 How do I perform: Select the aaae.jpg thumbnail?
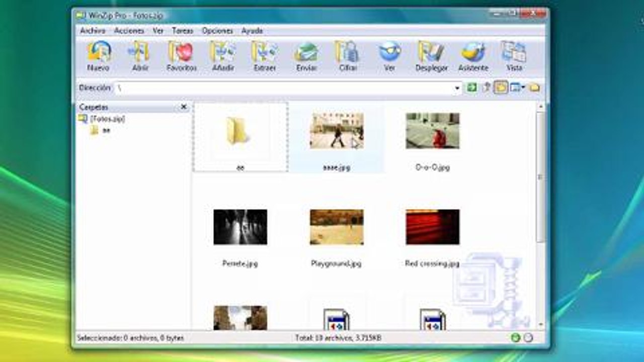click(337, 131)
